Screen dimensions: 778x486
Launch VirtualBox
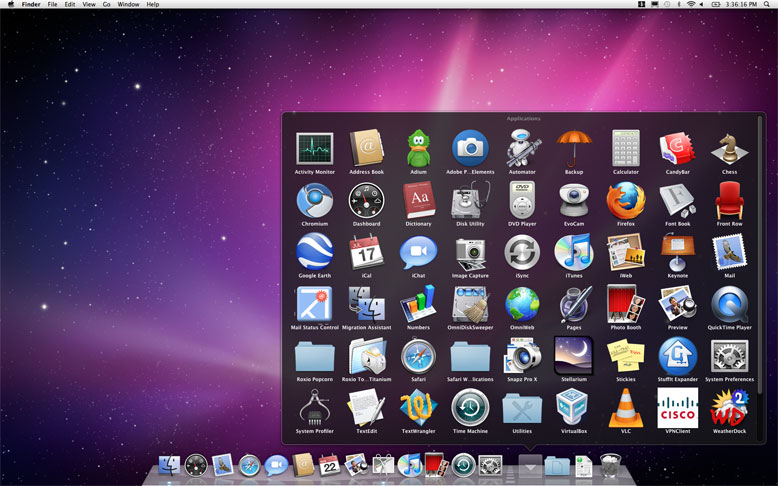click(574, 408)
